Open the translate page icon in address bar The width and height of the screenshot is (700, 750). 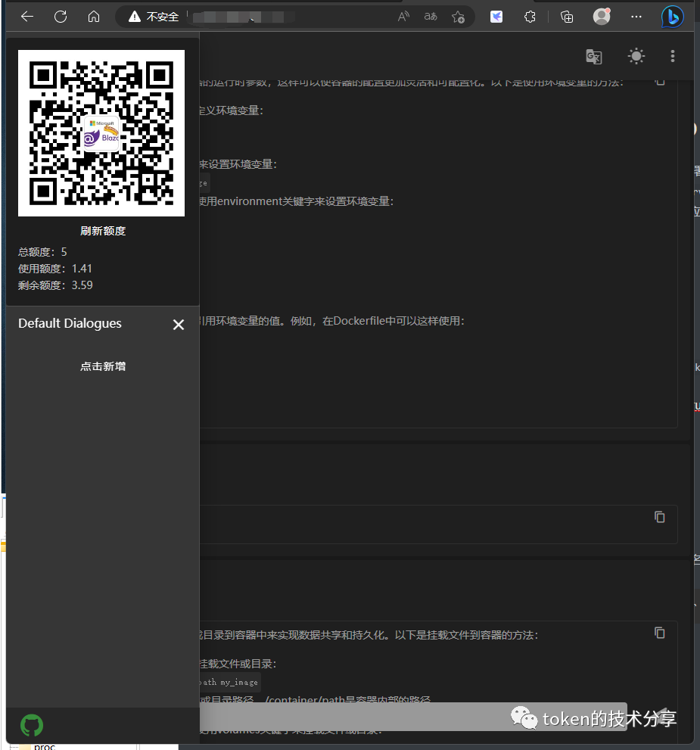(431, 17)
